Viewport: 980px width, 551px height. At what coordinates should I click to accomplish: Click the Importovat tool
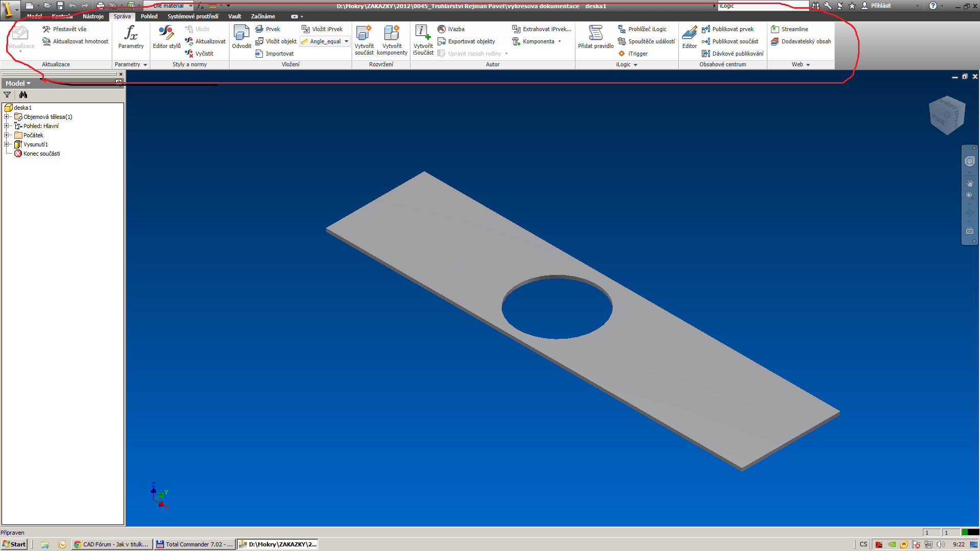275,54
